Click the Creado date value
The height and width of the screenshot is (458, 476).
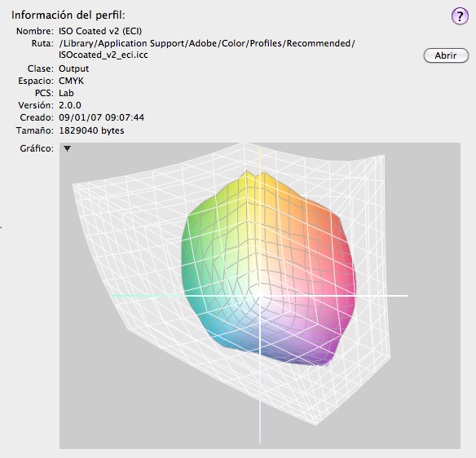click(x=101, y=117)
